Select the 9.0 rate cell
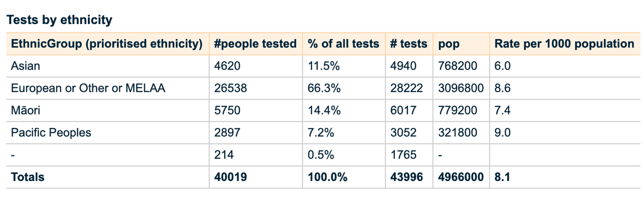Viewport: 644px width, 215px height. point(503,132)
